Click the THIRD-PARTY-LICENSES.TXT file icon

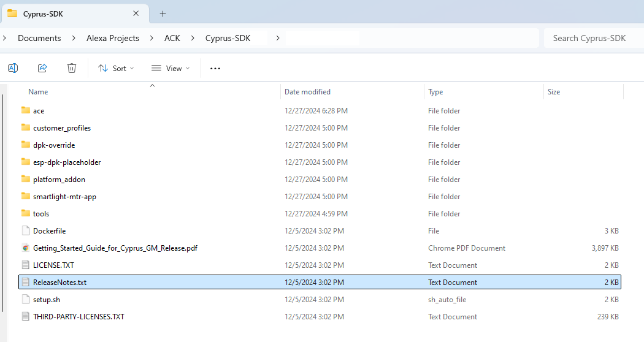pos(26,316)
